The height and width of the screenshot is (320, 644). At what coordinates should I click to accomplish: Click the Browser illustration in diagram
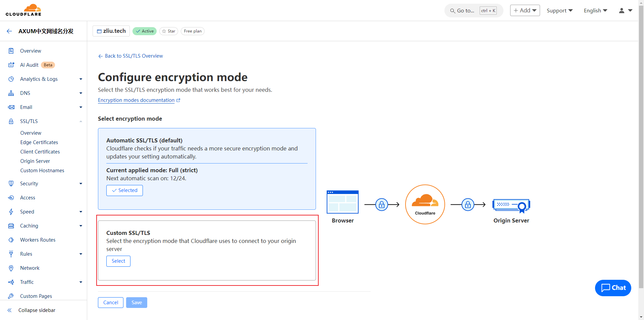point(342,202)
